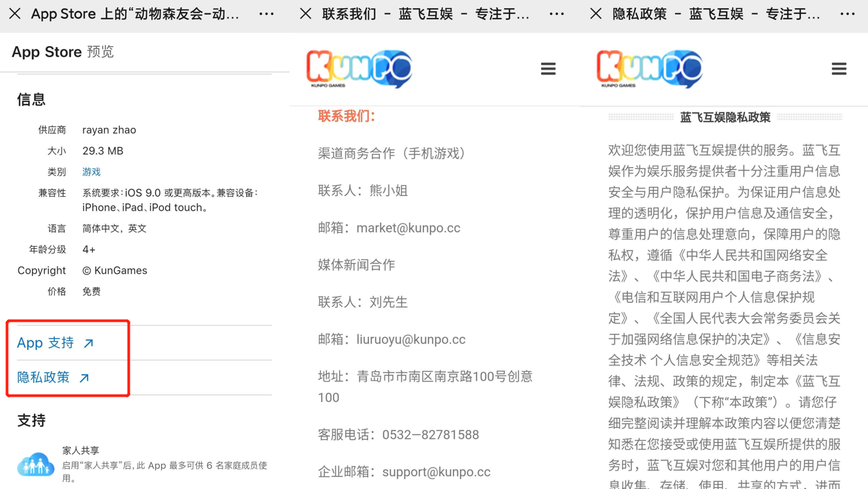Close the App Store preview page
Screen dimensions: 868x489
coord(15,13)
